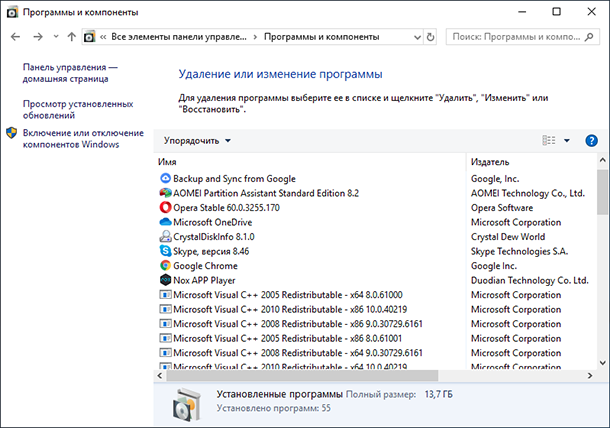Click publisher Crystal Dew World
Screen dimensions: 610x428
[x=508, y=237]
